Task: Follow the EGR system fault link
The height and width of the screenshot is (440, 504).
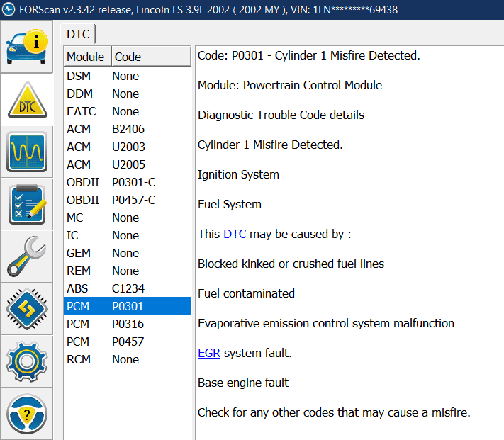Action: (x=208, y=353)
